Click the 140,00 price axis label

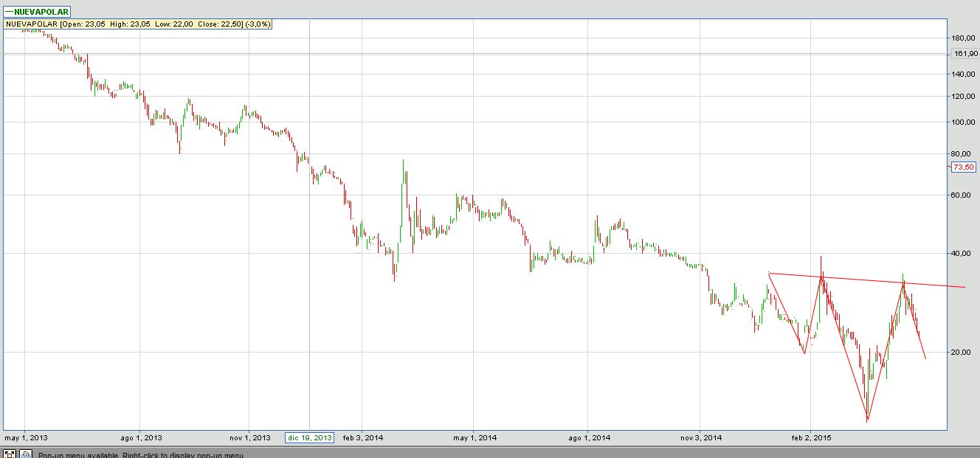[x=965, y=74]
